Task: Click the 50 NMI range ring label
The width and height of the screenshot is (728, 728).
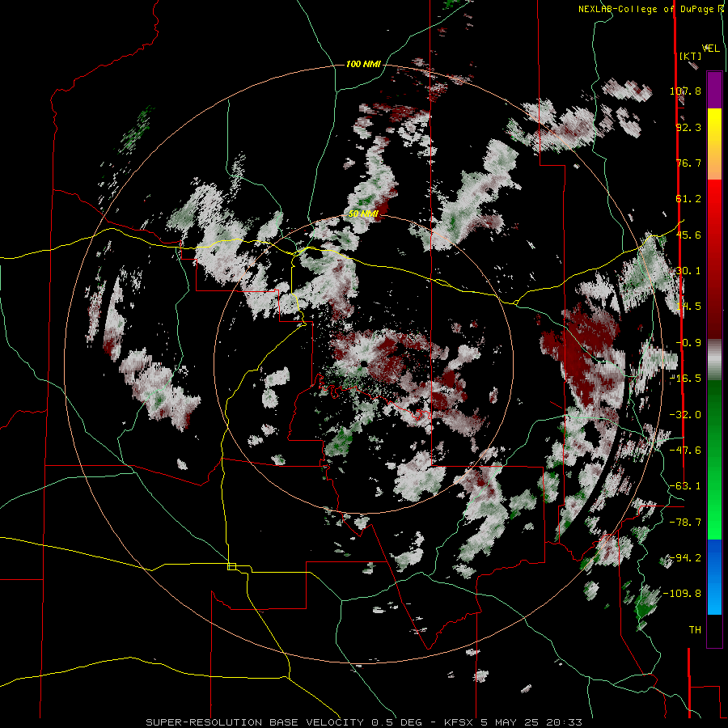Action: [x=363, y=214]
